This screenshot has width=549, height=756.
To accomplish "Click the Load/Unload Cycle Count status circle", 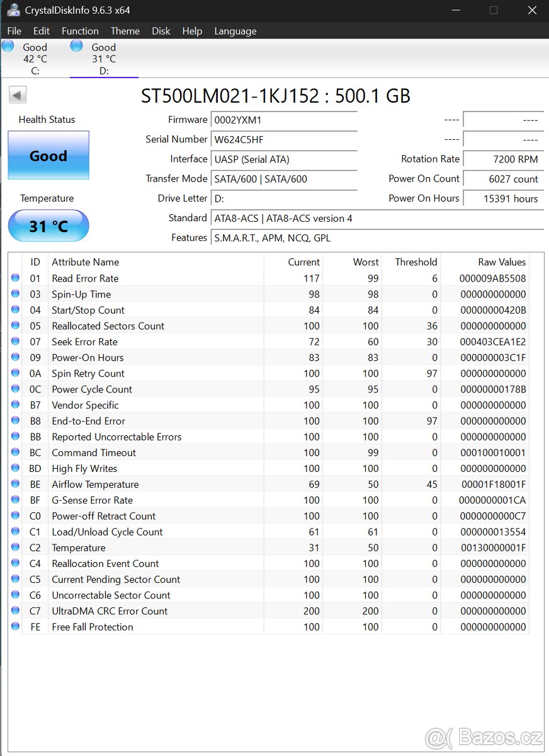I will pyautogui.click(x=15, y=531).
